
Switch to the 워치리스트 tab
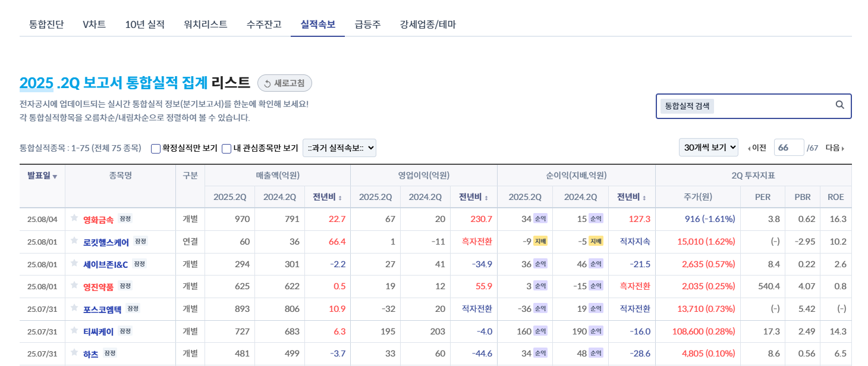tap(206, 24)
